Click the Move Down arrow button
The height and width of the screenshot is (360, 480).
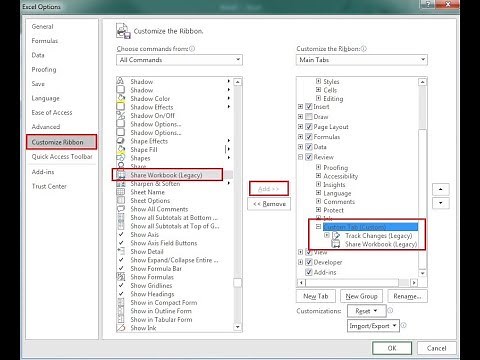point(441,203)
